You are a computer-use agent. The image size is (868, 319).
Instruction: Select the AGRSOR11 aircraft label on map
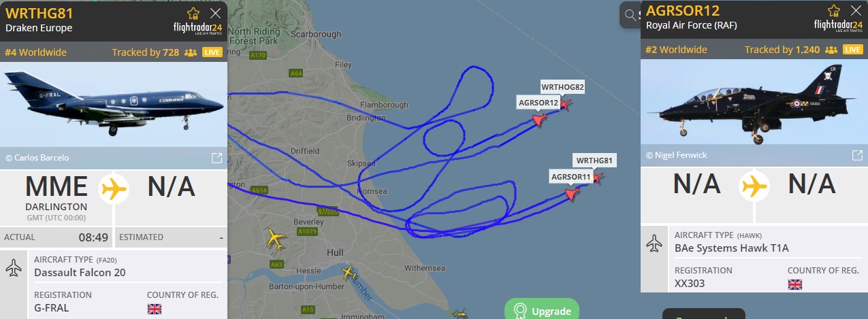click(570, 176)
